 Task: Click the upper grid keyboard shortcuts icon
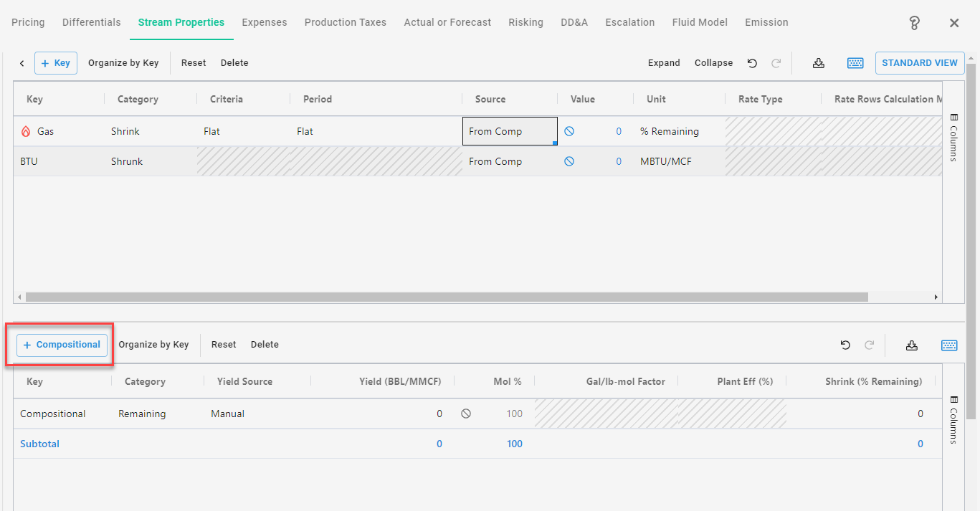tap(855, 63)
